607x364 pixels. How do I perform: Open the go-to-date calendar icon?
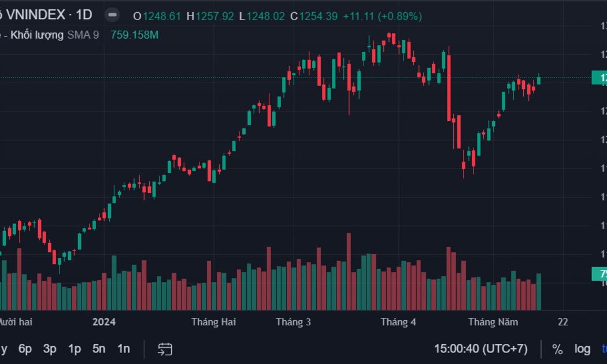165,349
